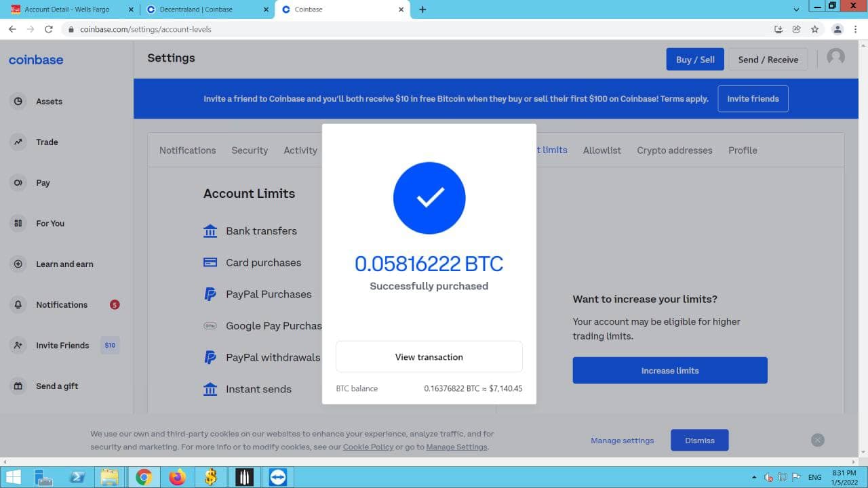Open the Allowlist settings tab
The width and height of the screenshot is (868, 488).
[x=602, y=150]
